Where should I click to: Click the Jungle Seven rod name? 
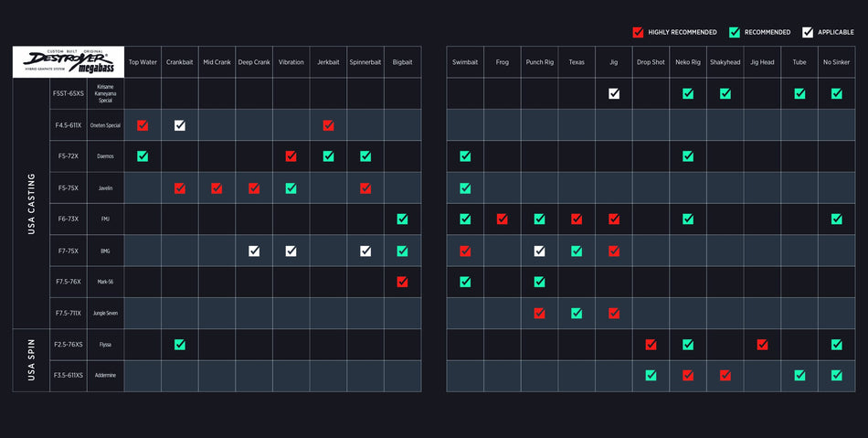coord(105,314)
